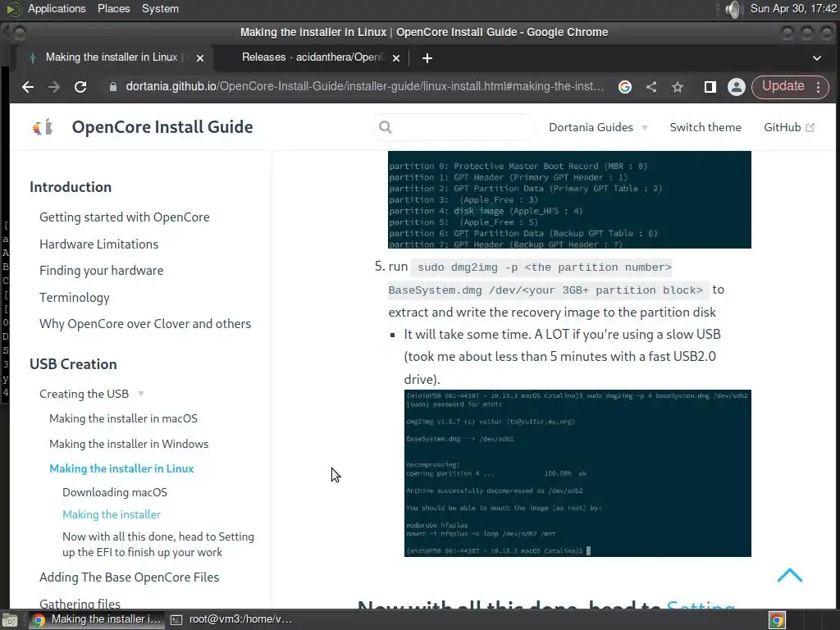Open Adding The Base OpenCore Files

click(x=129, y=577)
